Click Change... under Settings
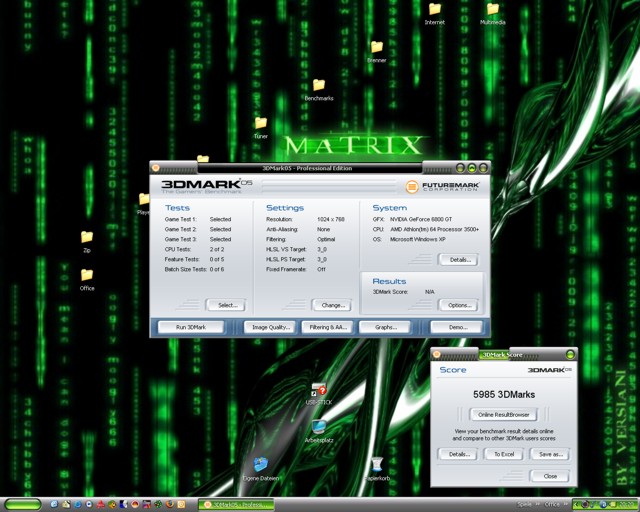This screenshot has width=640, height=512. coord(333,305)
